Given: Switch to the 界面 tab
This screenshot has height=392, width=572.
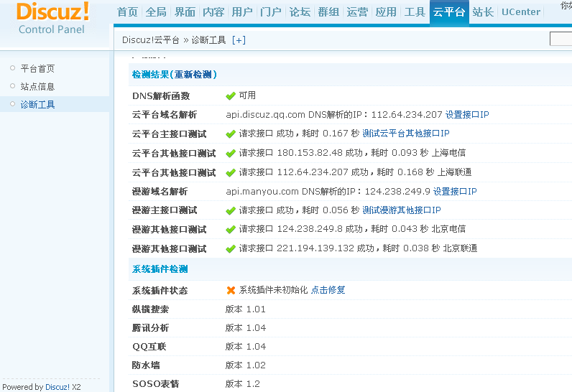Looking at the screenshot, I should [x=185, y=12].
